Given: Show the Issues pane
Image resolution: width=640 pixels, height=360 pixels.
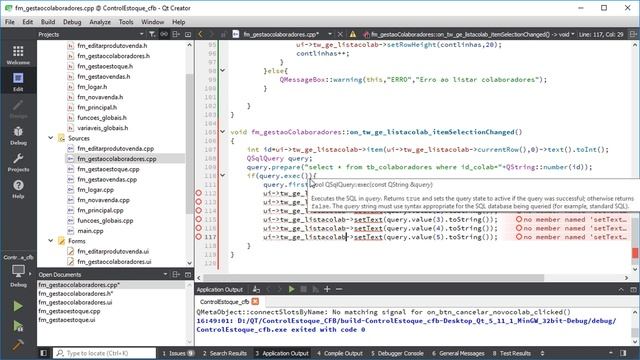Looking at the screenshot, I should point(178,353).
